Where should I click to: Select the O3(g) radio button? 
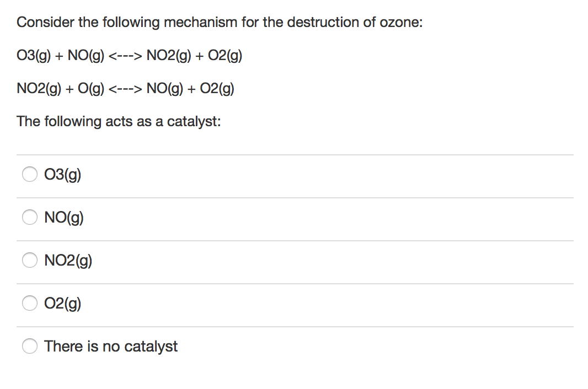point(30,174)
